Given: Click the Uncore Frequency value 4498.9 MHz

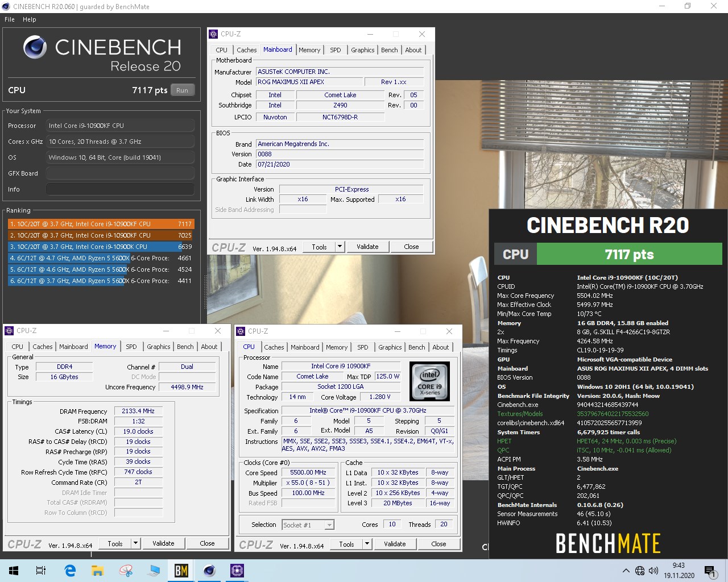Looking at the screenshot, I should point(187,387).
